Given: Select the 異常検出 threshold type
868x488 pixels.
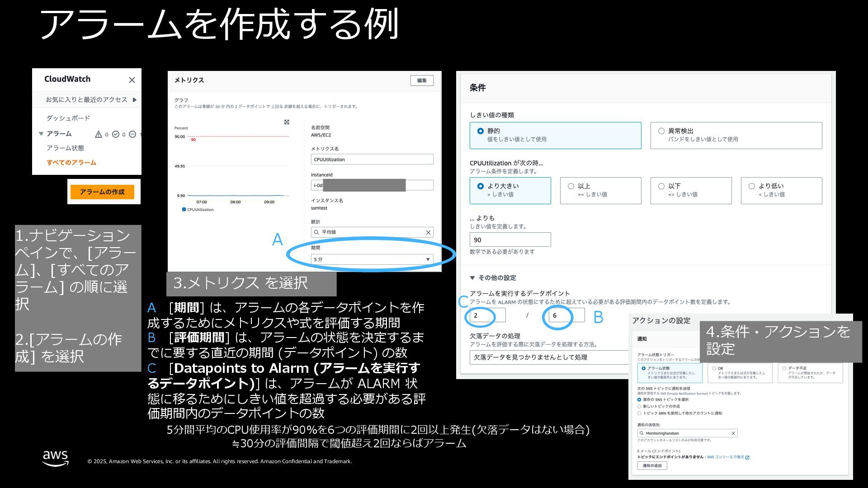Looking at the screenshot, I should (x=661, y=131).
